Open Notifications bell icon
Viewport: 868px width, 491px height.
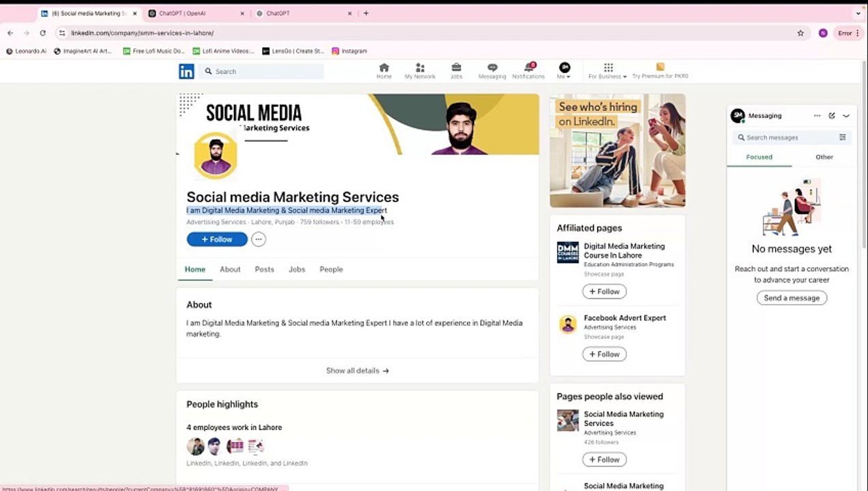[528, 71]
